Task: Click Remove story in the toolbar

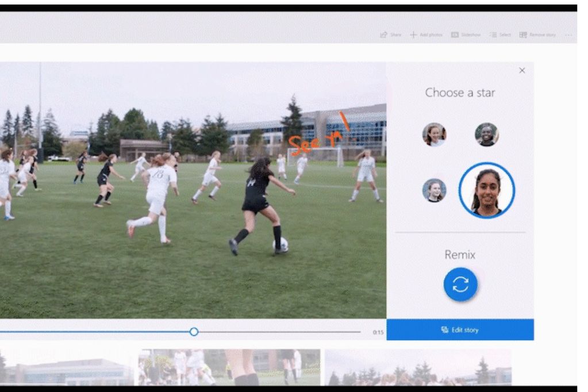Action: coord(523,35)
